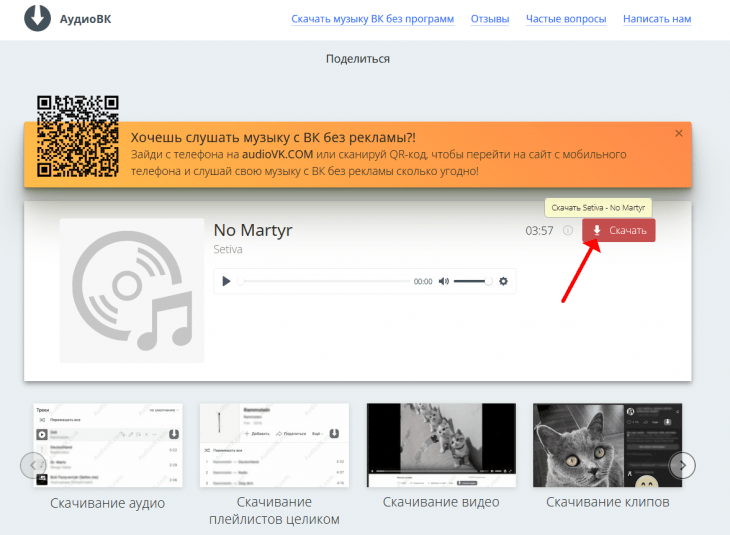Open player settings gear icon
The width and height of the screenshot is (730, 535).
pos(503,281)
